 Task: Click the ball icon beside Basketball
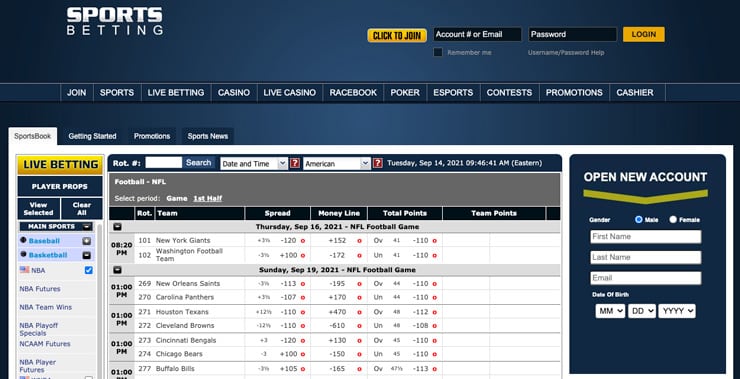(x=23, y=254)
